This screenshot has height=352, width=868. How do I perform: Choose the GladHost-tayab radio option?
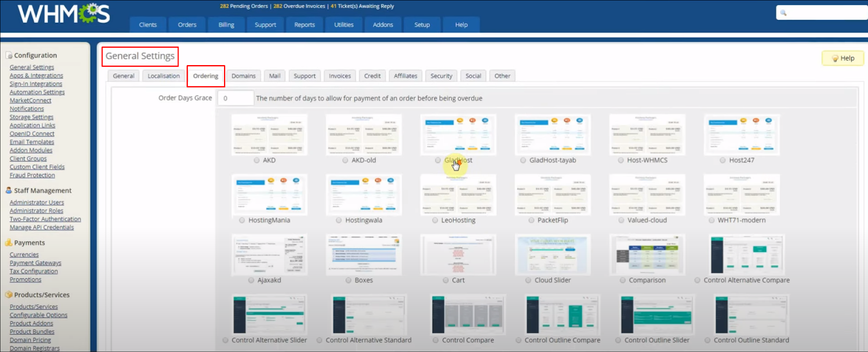point(523,161)
